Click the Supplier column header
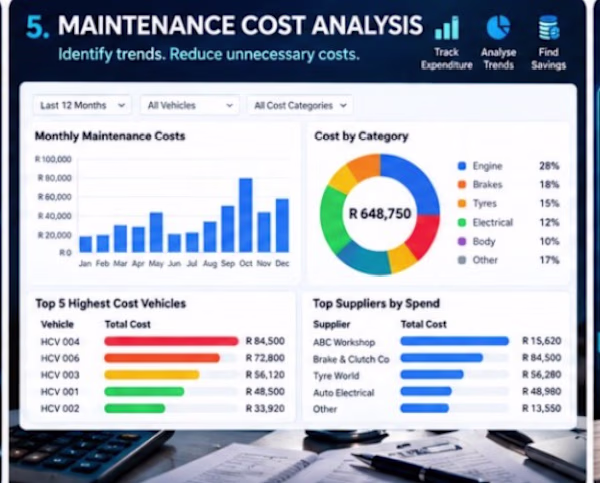Viewport: 600px width, 483px height. click(331, 325)
